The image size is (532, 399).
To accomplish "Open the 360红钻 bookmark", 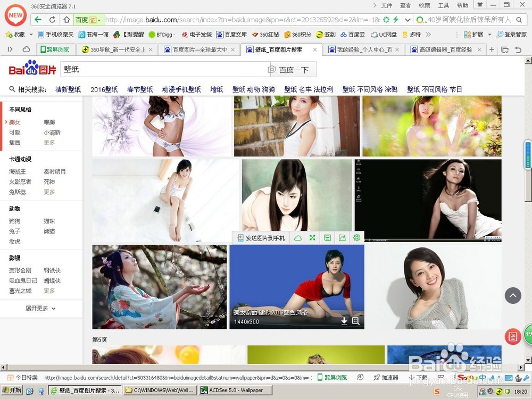I will pyautogui.click(x=265, y=35).
